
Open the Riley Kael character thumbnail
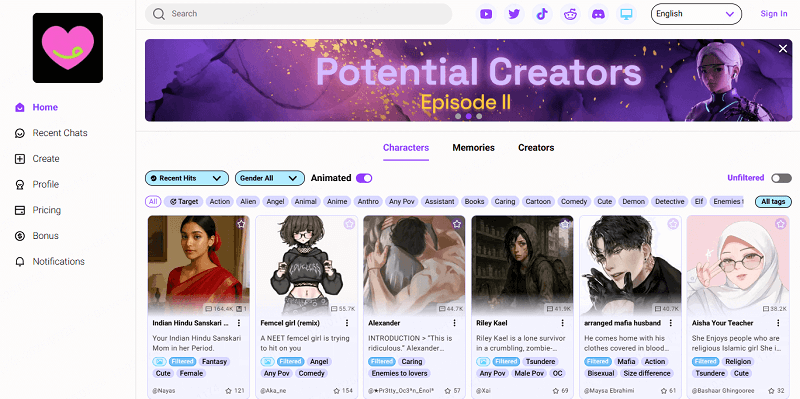(522, 265)
